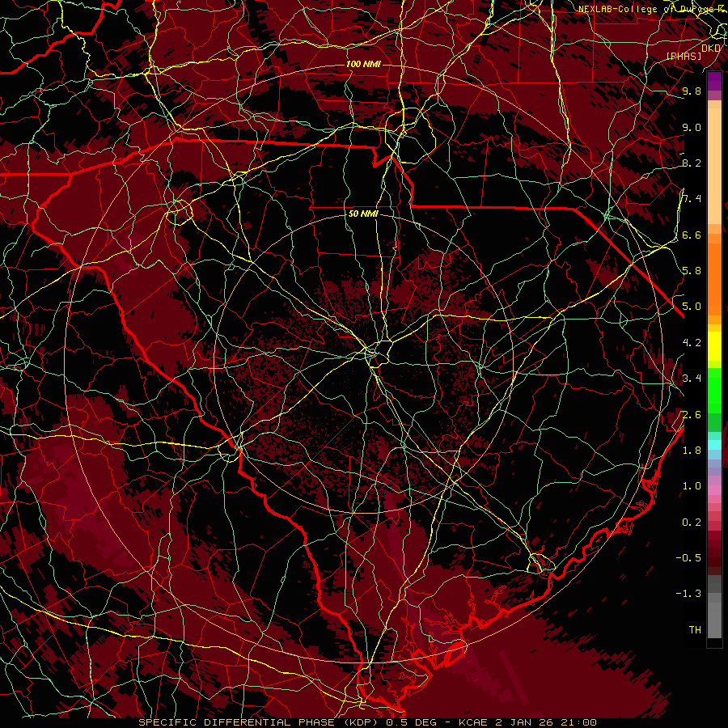Click the 9.8 value on the color scale
Viewport: 728px width, 728px height.
tap(692, 91)
